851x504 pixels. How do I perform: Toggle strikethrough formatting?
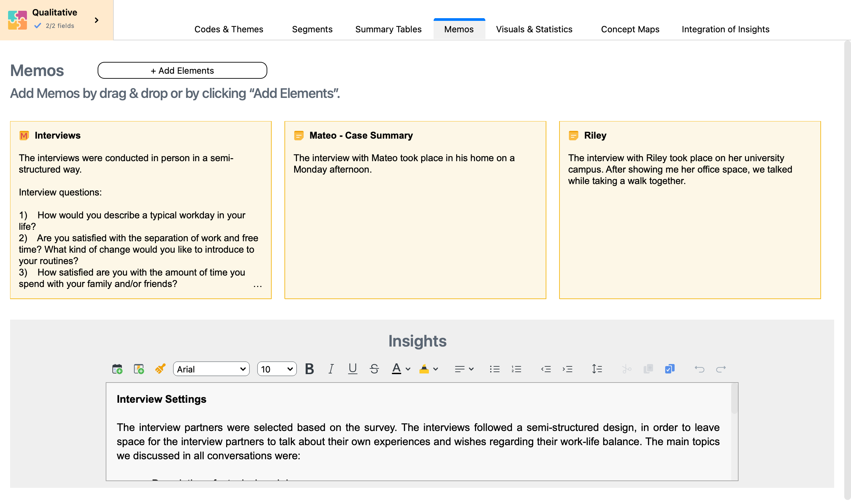coord(374,369)
